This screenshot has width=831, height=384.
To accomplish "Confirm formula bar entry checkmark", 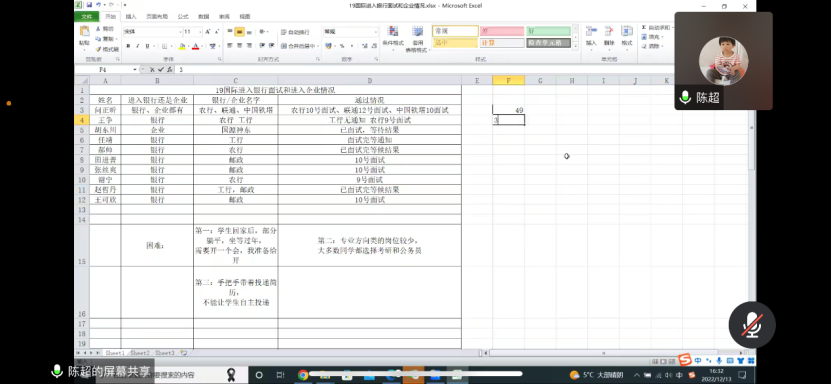I will pyautogui.click(x=161, y=69).
